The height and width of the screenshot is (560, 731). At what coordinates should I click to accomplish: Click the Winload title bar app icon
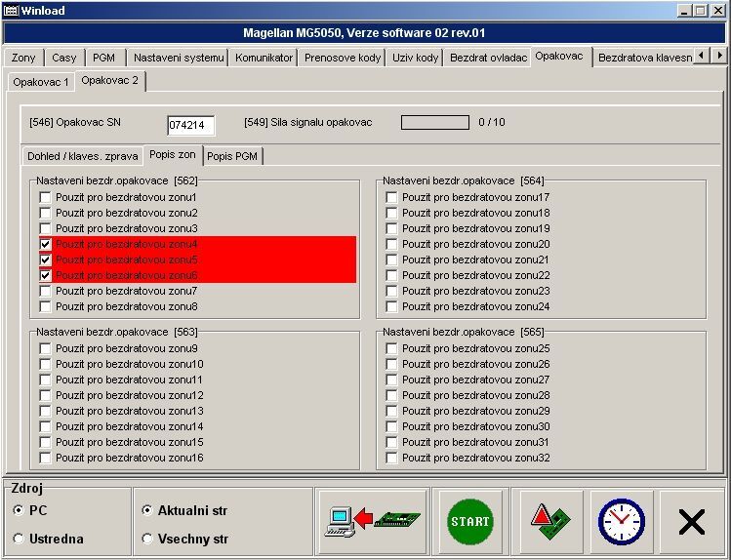click(x=11, y=10)
